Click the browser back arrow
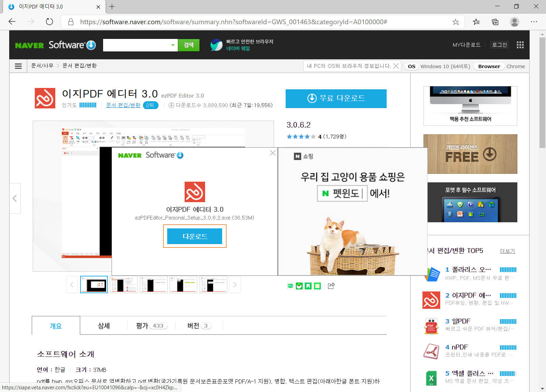Image resolution: width=546 pixels, height=392 pixels. [12, 22]
